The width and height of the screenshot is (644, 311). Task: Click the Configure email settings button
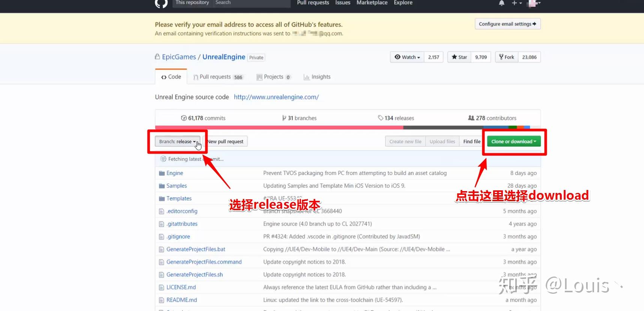click(507, 24)
